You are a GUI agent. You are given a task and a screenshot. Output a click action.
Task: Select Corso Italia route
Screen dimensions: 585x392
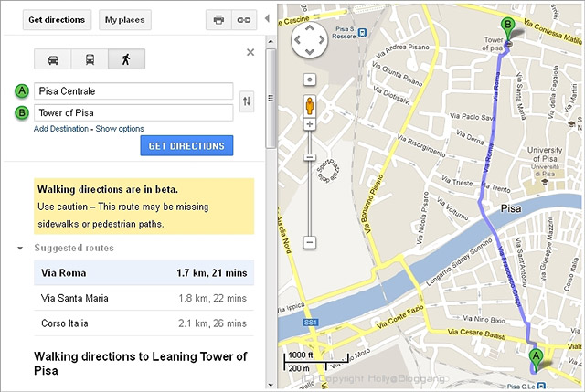coord(144,323)
